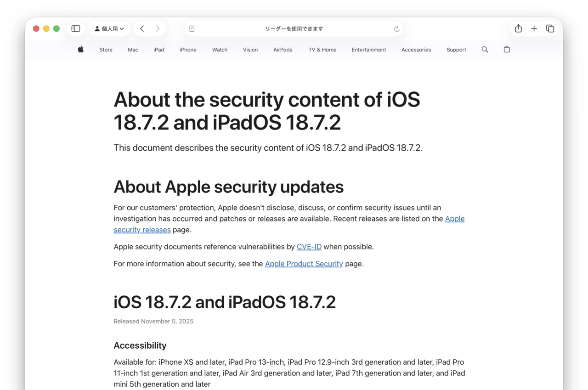Select Store in the navigation bar

coord(106,49)
